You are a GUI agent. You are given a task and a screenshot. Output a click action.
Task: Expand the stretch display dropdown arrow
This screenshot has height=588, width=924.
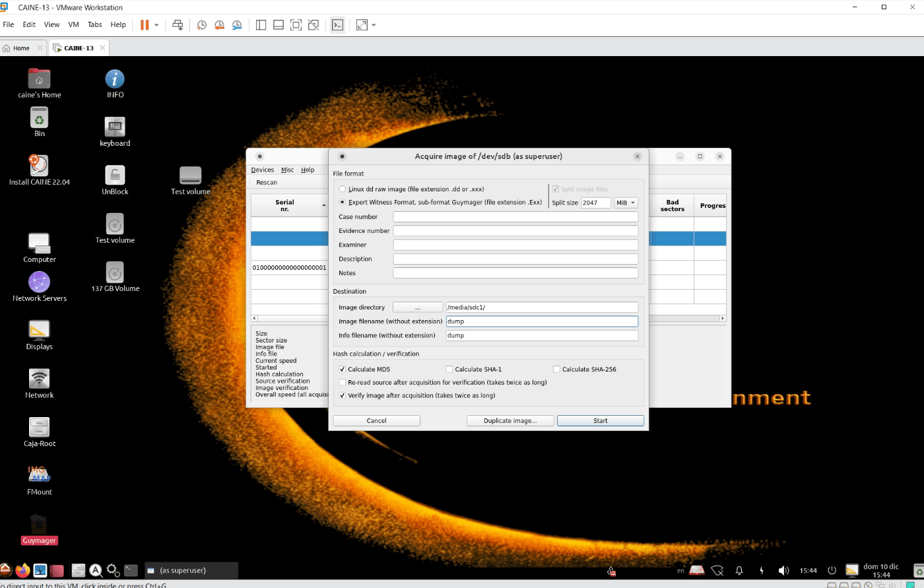pos(374,25)
